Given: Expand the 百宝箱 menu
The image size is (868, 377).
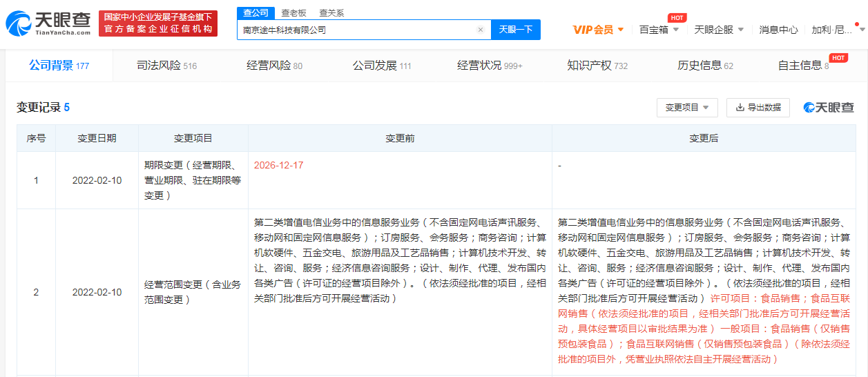Looking at the screenshot, I should click(659, 30).
